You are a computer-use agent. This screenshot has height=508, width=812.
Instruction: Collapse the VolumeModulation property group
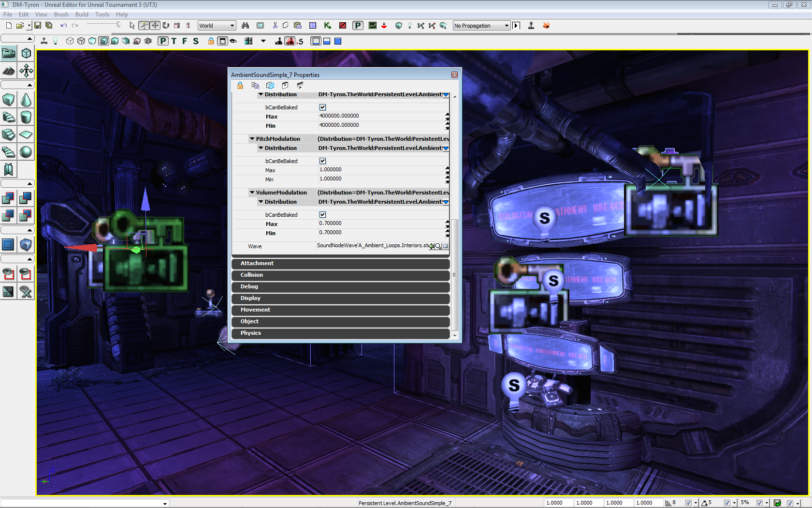tap(252, 193)
